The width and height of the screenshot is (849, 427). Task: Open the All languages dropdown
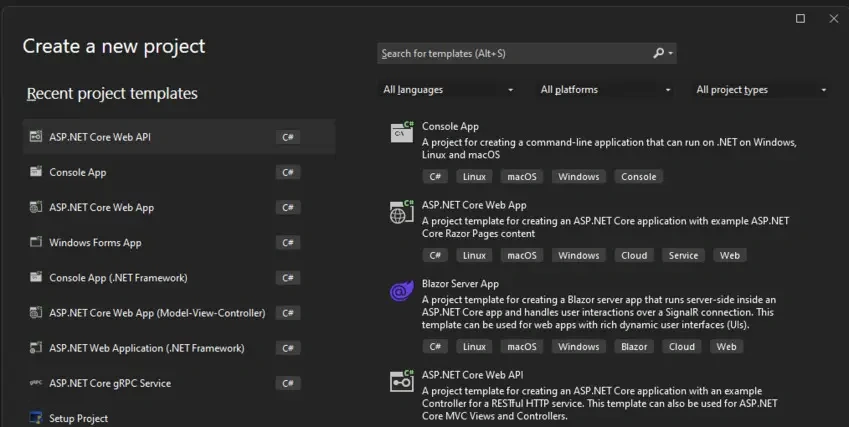448,90
